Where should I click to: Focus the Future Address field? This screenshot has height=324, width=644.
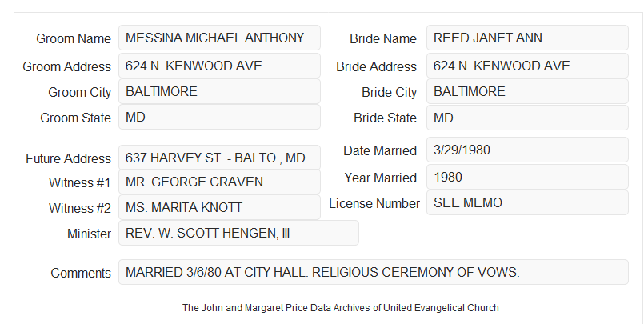[x=219, y=158]
